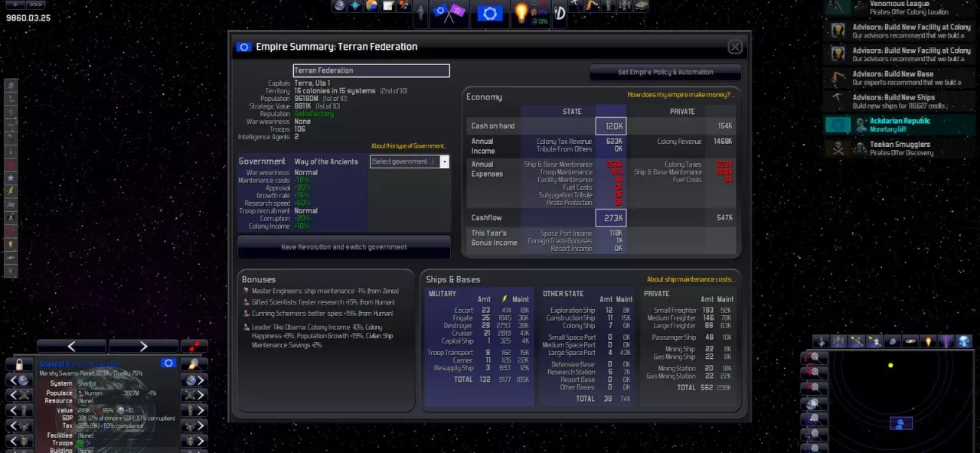Click the zoom-to-selection magnifier in selection panel
The height and width of the screenshot is (453, 980).
194,364
